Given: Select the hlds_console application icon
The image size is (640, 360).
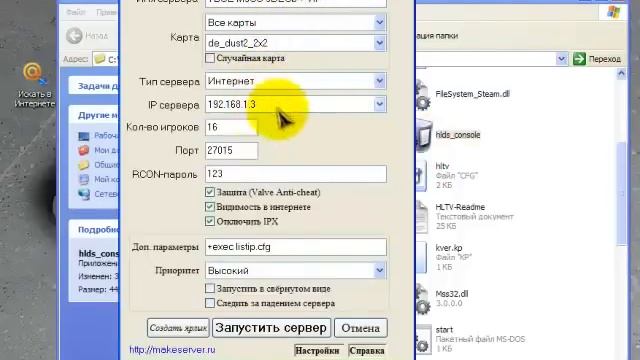Looking at the screenshot, I should tap(424, 136).
